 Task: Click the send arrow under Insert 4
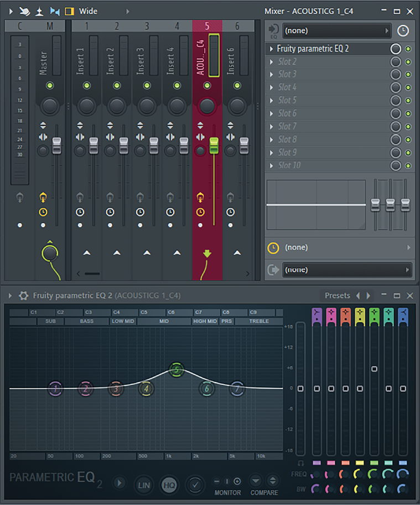(x=177, y=253)
